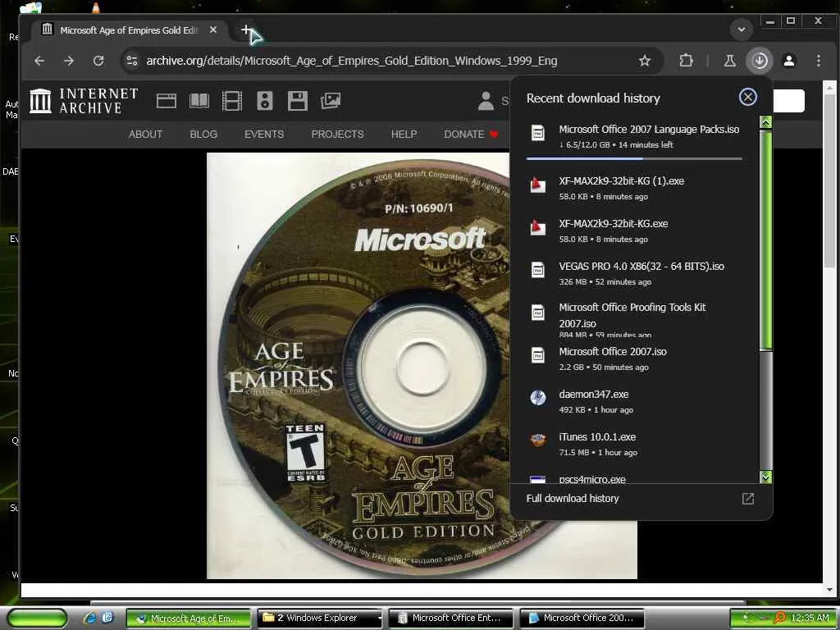
Task: Open Chrome Labs flask icon
Action: 729,61
